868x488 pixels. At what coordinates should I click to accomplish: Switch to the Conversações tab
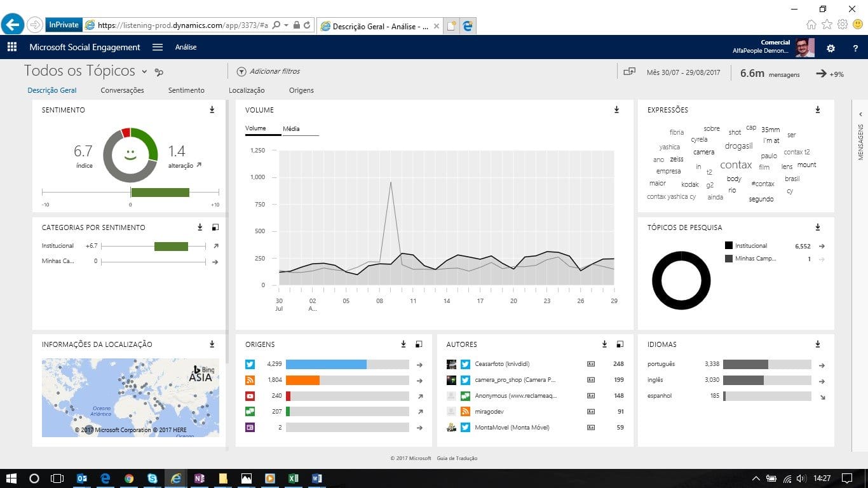[x=122, y=90]
